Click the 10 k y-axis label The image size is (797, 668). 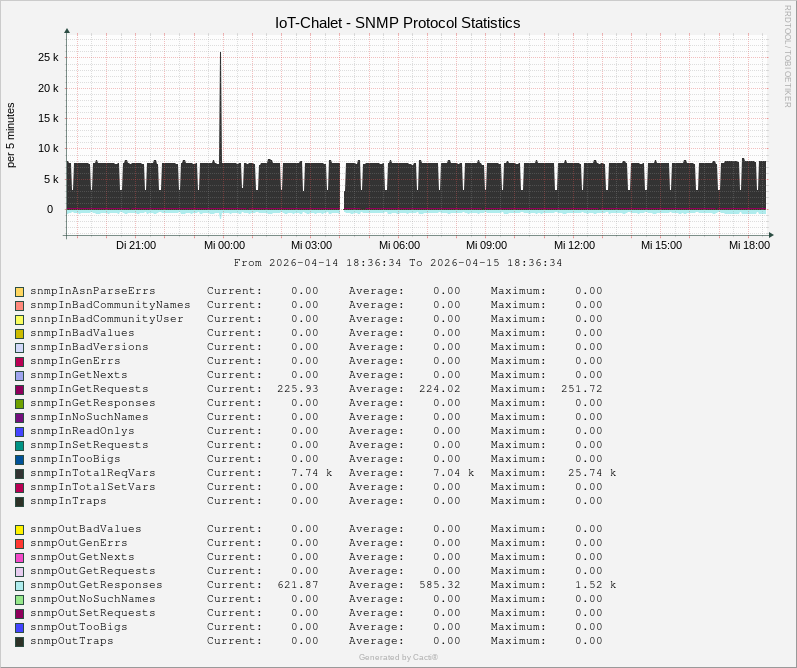[49, 149]
